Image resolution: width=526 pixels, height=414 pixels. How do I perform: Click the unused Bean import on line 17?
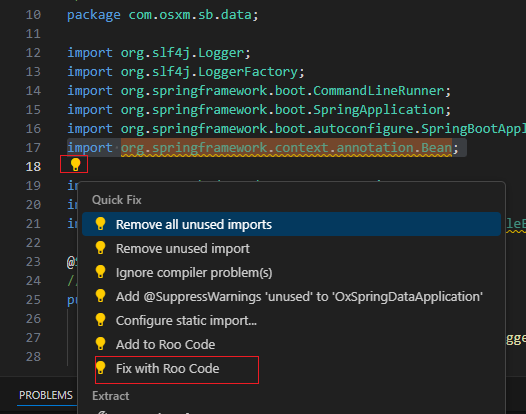coord(262,148)
